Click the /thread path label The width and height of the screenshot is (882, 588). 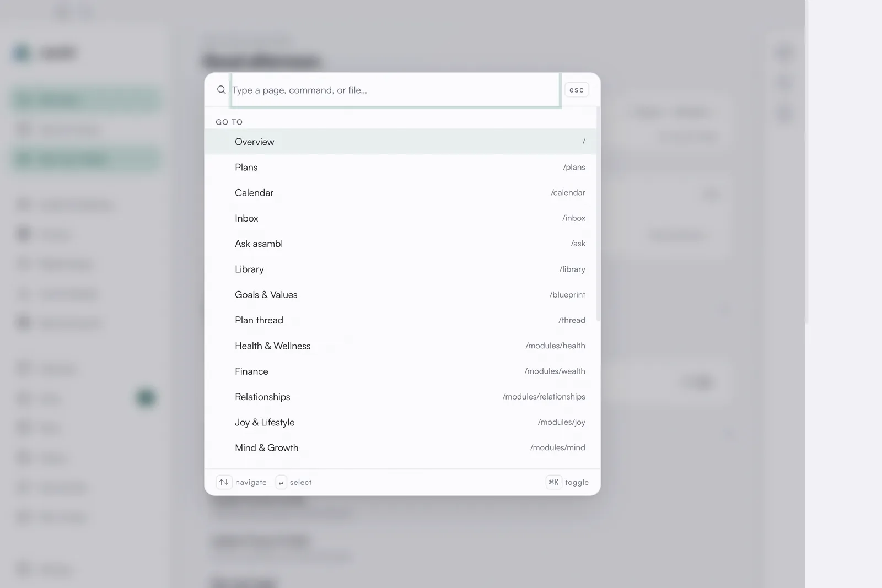(572, 320)
